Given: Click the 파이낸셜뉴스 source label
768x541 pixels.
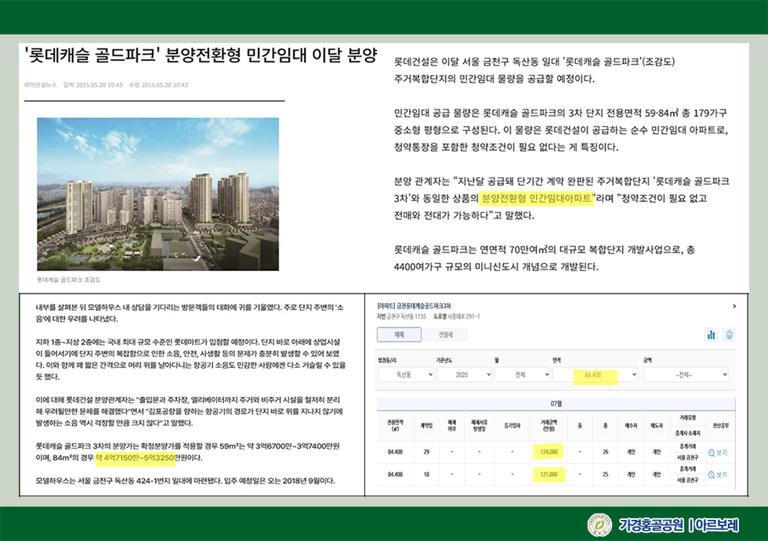Looking at the screenshot, I should tap(40, 85).
